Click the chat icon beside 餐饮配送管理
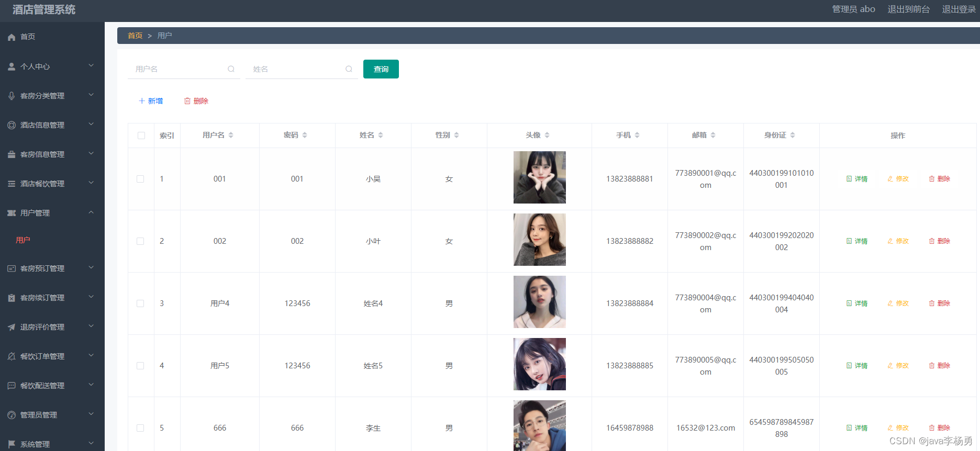Viewport: 980px width, 451px height. pos(12,386)
